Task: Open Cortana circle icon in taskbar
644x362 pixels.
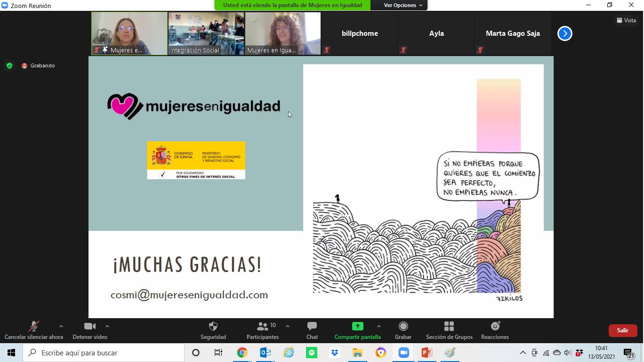Action: point(196,353)
